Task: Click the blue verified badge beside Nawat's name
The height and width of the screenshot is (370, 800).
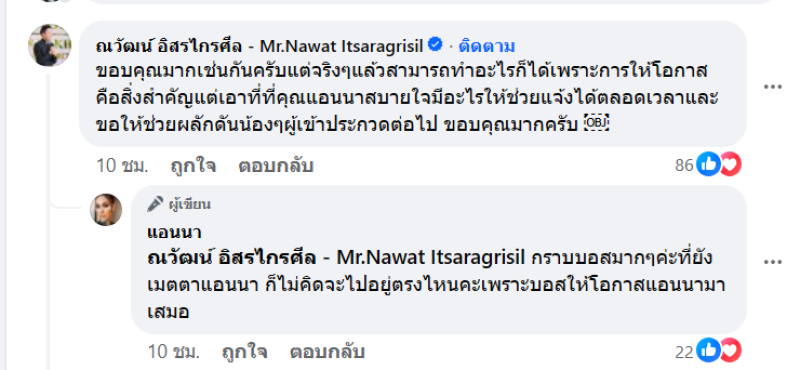Action: [435, 45]
